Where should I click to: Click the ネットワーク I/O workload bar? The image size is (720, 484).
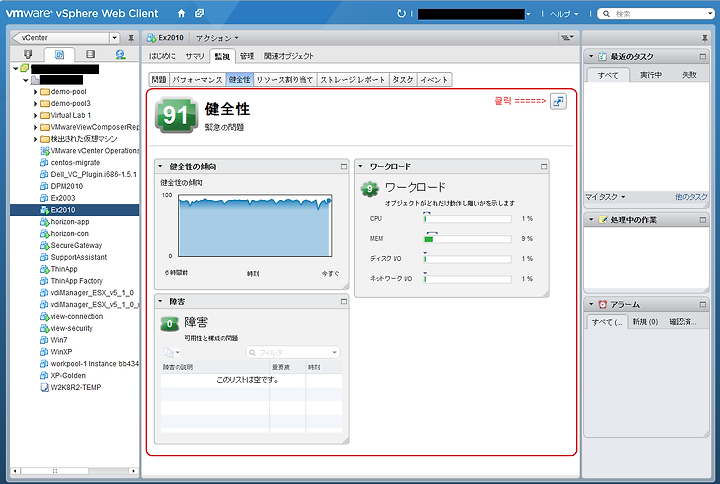pos(467,279)
